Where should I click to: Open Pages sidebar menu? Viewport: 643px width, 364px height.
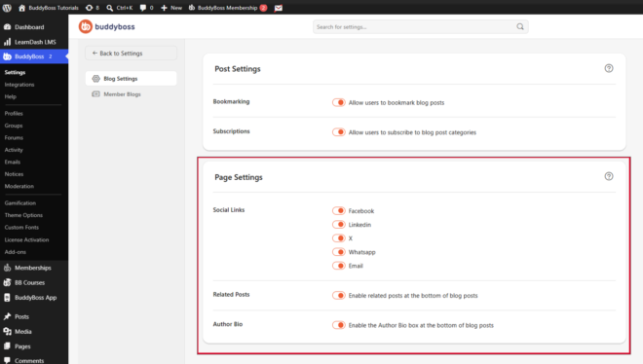click(x=34, y=346)
